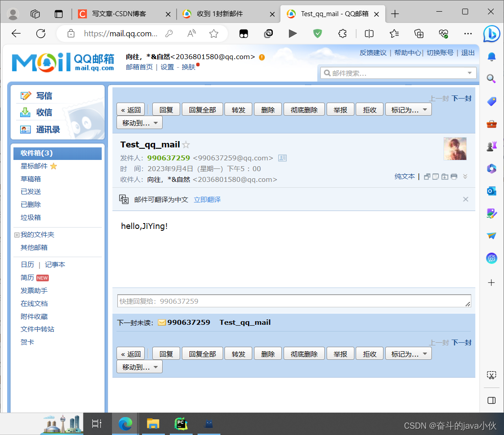Click the quick reply text box
The image size is (504, 435).
[294, 301]
